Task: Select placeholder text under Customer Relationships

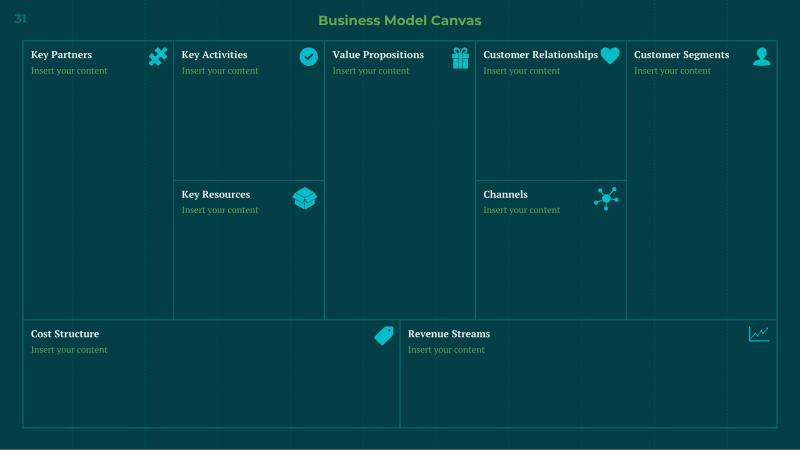Action: [521, 71]
